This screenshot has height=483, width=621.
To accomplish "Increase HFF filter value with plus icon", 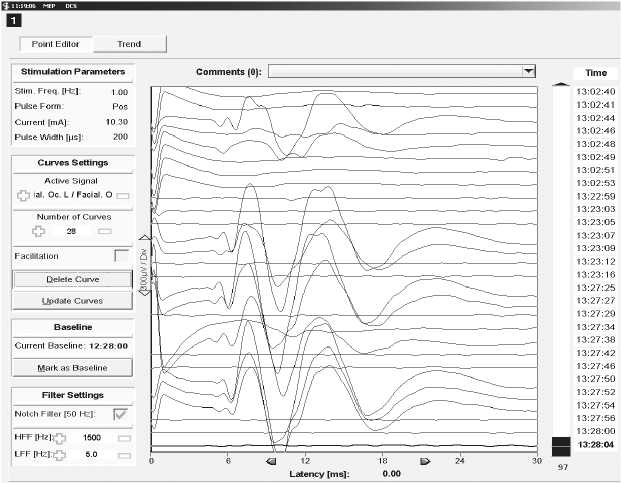I will (59, 438).
